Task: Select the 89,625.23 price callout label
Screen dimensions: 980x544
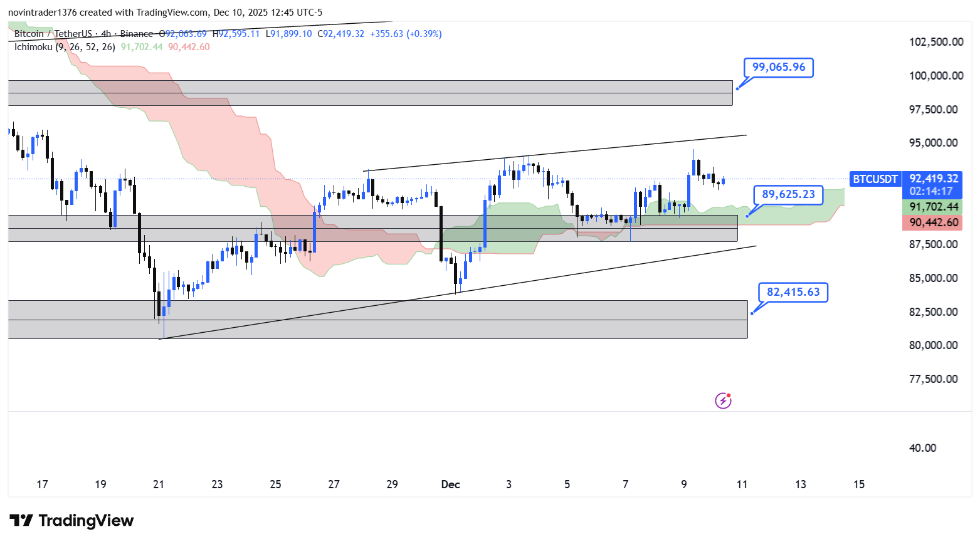Action: [x=788, y=194]
